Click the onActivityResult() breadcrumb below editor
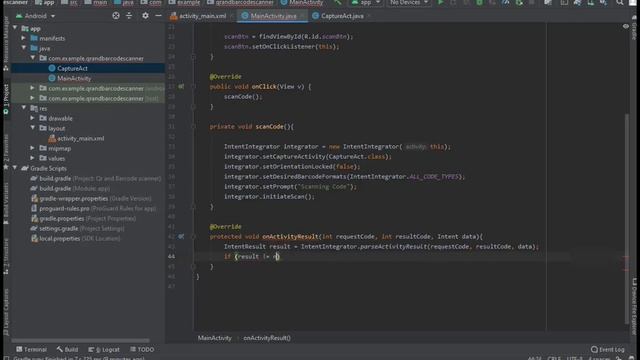Screen dimensions: 640x360 coord(267,338)
